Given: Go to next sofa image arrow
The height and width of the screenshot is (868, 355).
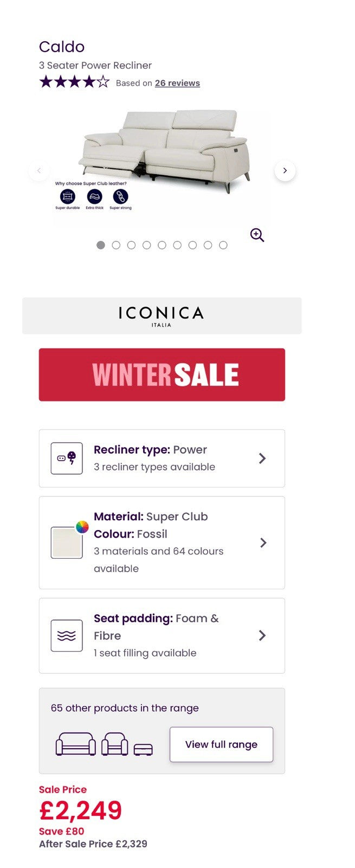Looking at the screenshot, I should pyautogui.click(x=285, y=170).
